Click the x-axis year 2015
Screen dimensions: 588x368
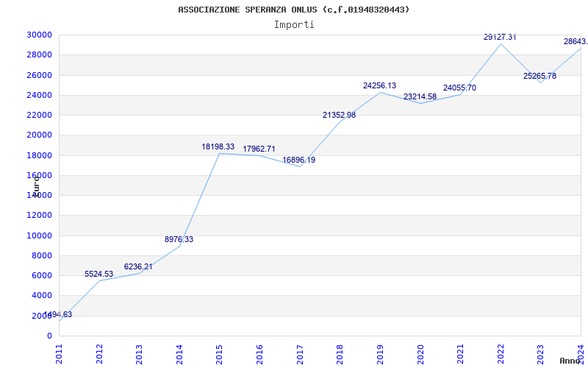(219, 354)
